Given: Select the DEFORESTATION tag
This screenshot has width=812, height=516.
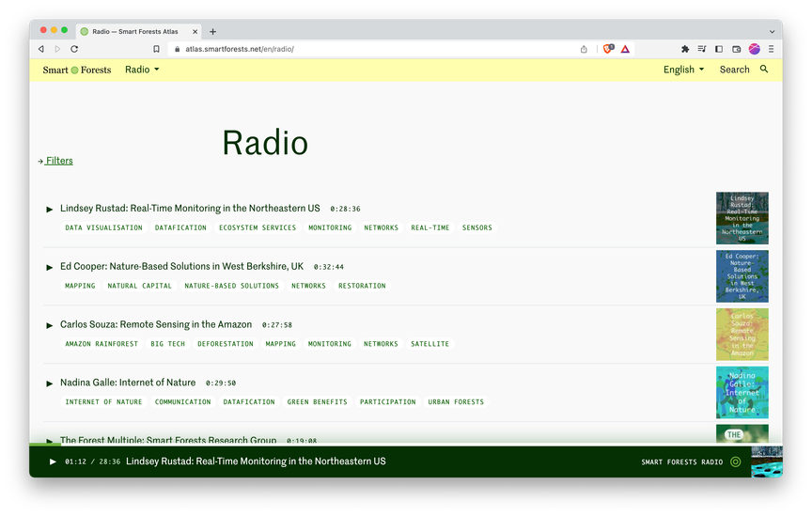Looking at the screenshot, I should [x=226, y=343].
